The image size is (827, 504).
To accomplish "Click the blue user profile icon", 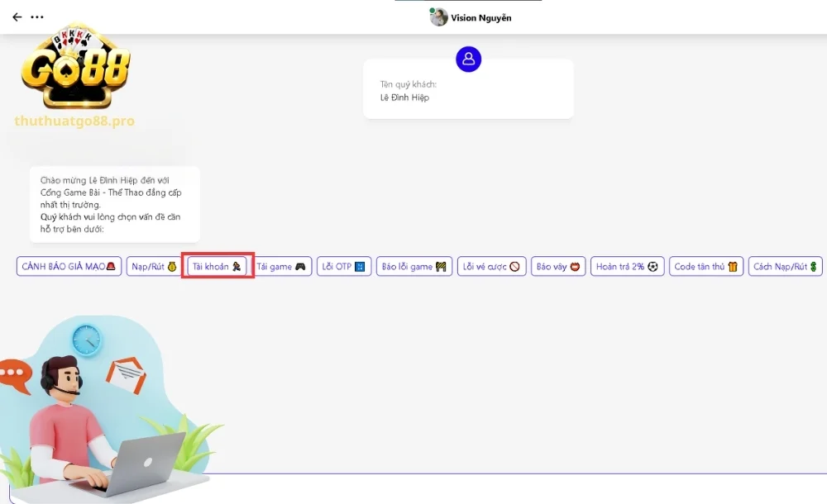I will pos(468,59).
